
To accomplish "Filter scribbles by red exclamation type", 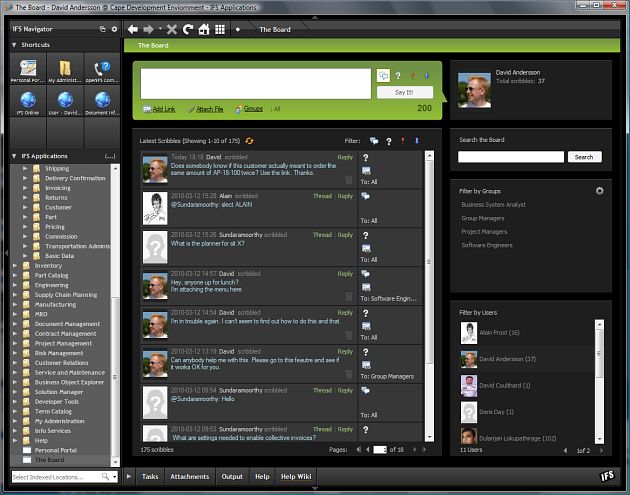I will tap(403, 141).
